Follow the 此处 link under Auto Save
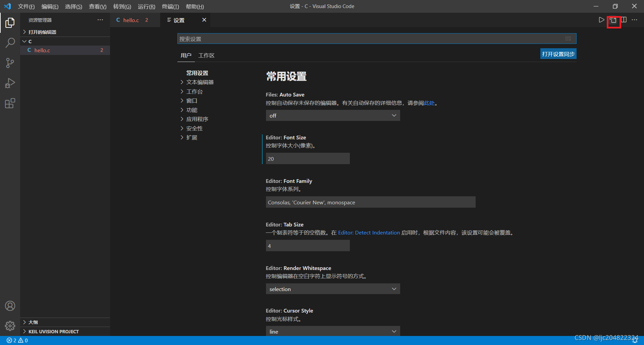Screen dimensions: 644x345 tap(429, 103)
